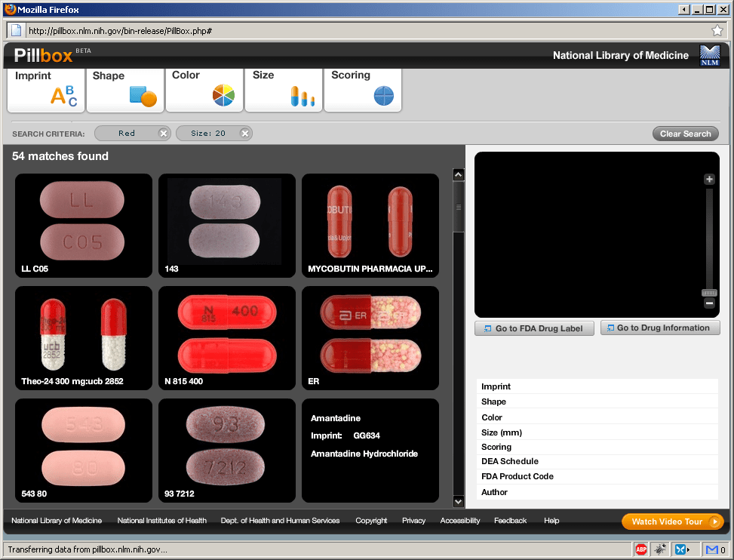
Task: Click the Watch Video Tour button
Action: click(673, 522)
